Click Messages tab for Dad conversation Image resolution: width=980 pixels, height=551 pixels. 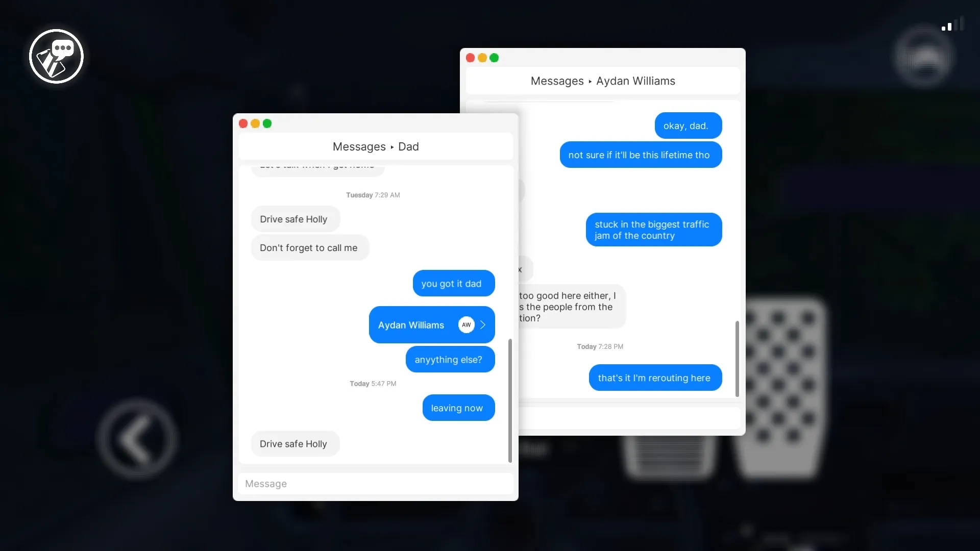click(376, 146)
